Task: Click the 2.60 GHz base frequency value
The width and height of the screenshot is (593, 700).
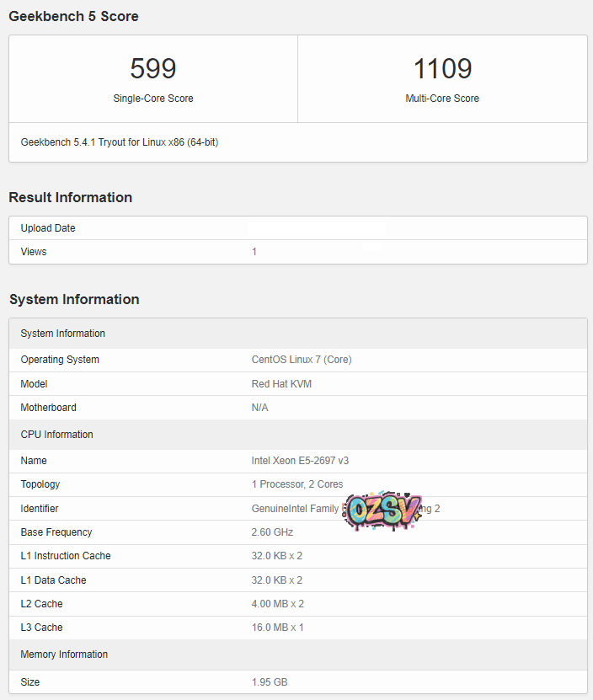Action: (x=272, y=532)
